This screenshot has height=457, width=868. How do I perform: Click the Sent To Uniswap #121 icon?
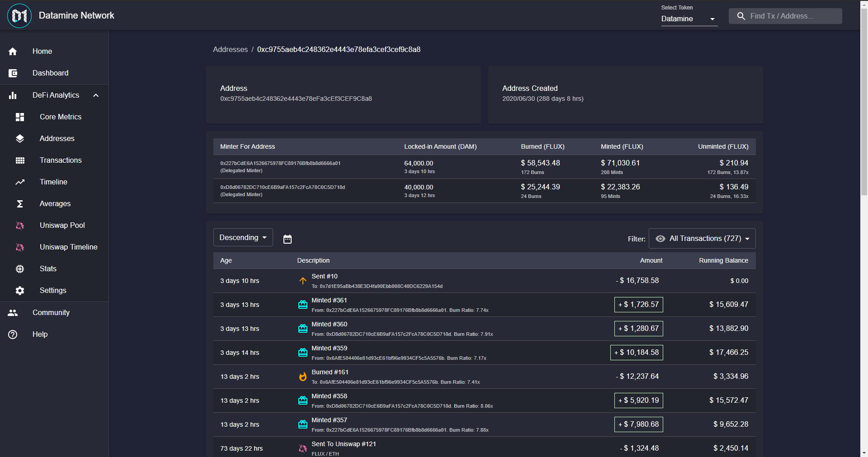pyautogui.click(x=303, y=448)
